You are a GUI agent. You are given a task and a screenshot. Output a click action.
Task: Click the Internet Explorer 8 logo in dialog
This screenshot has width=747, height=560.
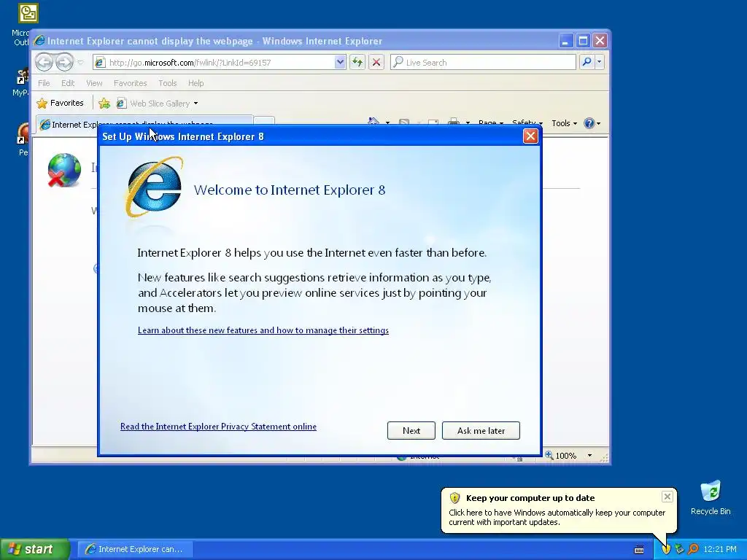(155, 187)
